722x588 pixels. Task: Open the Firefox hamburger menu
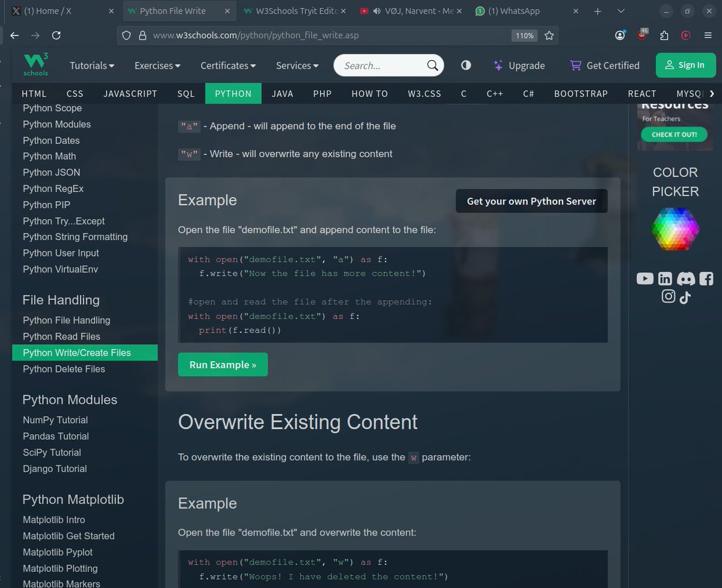click(708, 36)
